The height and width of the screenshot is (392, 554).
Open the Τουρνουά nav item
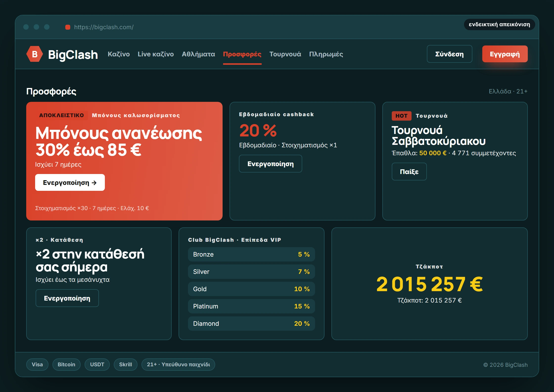tap(285, 54)
